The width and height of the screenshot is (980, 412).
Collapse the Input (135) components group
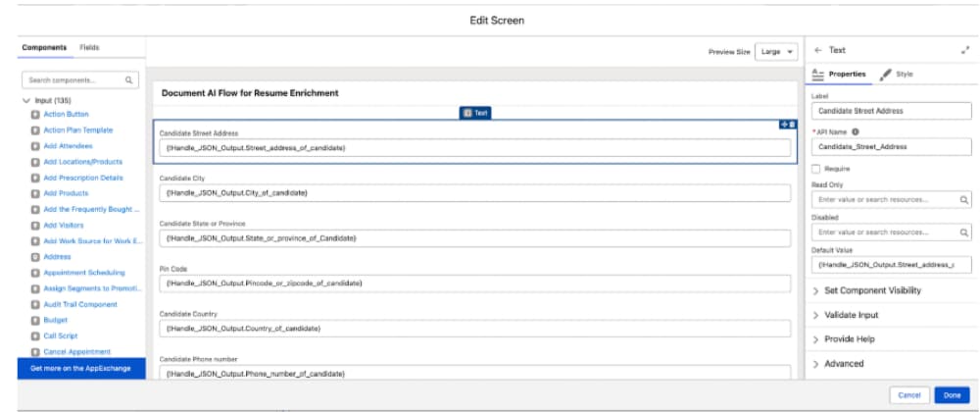[x=26, y=100]
